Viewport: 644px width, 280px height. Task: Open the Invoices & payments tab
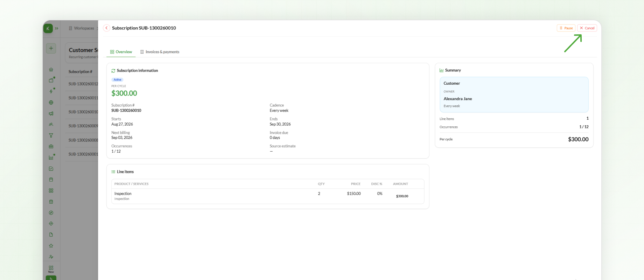[160, 52]
